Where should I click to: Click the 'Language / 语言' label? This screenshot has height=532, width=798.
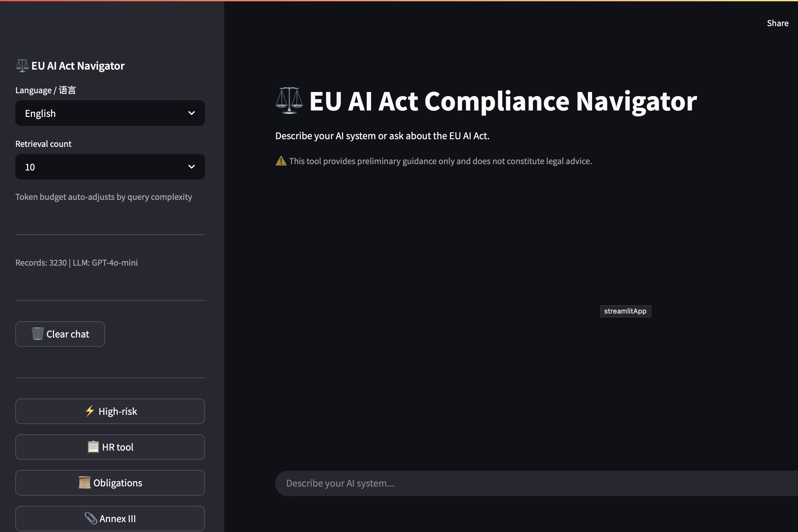pos(45,90)
